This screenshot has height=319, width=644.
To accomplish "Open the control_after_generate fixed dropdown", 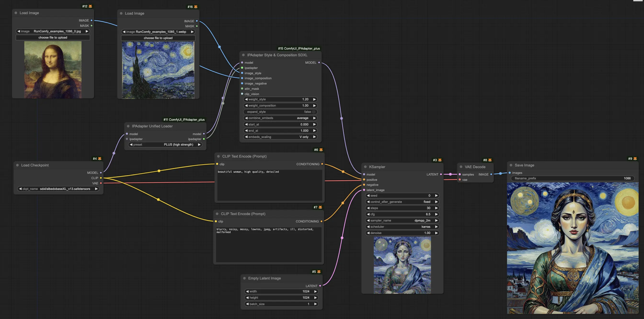I will click(x=402, y=202).
